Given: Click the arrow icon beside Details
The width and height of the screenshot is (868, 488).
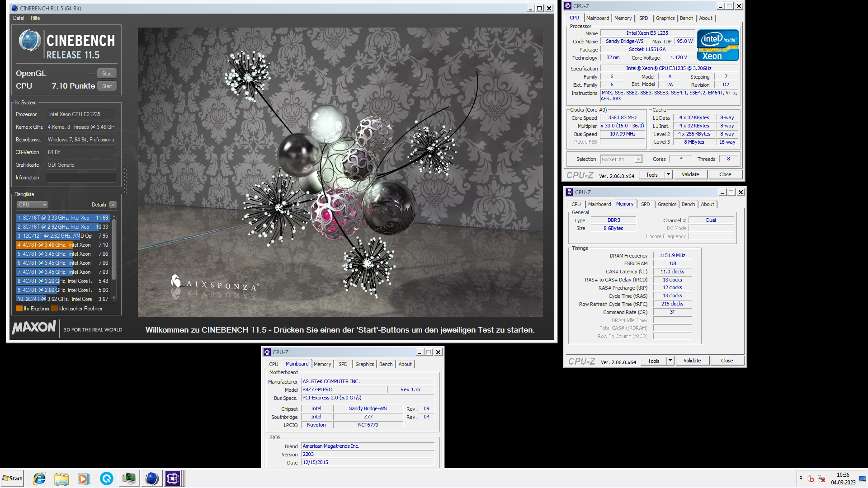Looking at the screenshot, I should click(x=113, y=205).
